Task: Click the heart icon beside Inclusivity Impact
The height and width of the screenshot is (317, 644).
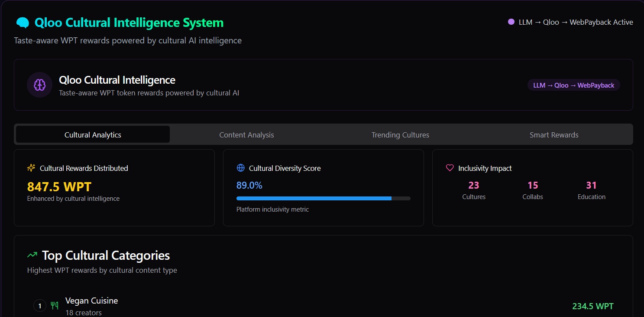Action: 450,168
